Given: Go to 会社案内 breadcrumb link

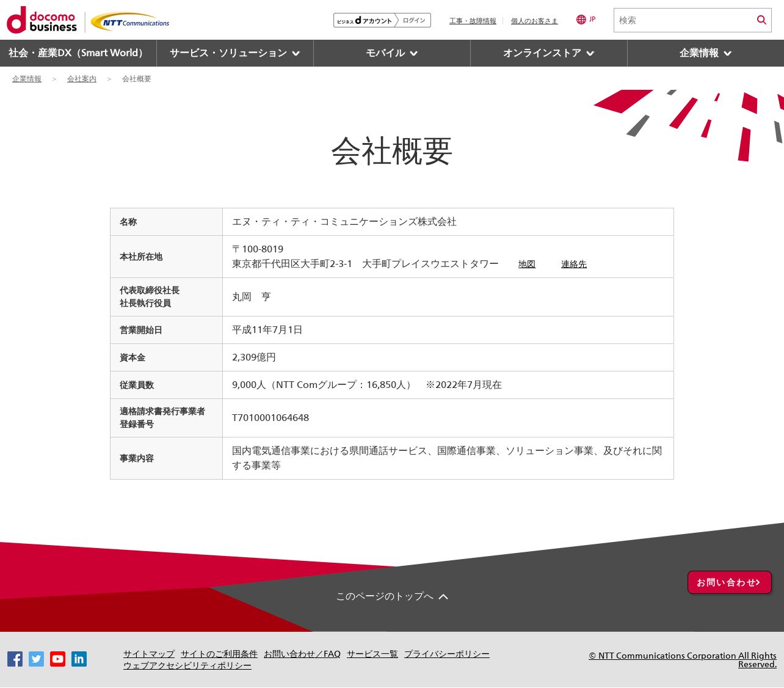Looking at the screenshot, I should click(82, 79).
